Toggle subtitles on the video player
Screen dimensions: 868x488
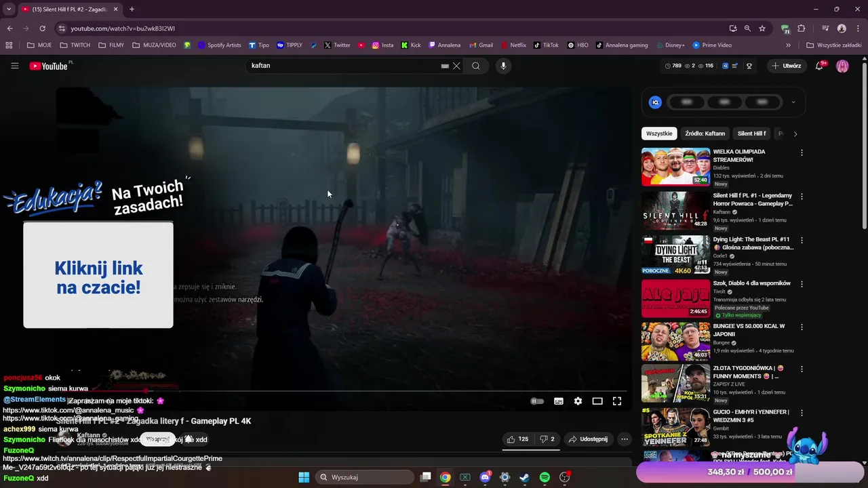(x=559, y=401)
